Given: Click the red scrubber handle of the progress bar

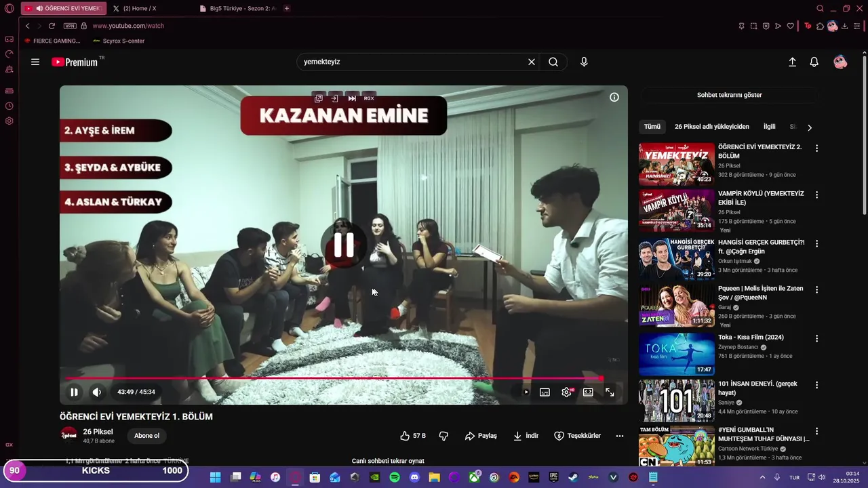Looking at the screenshot, I should click(x=601, y=378).
